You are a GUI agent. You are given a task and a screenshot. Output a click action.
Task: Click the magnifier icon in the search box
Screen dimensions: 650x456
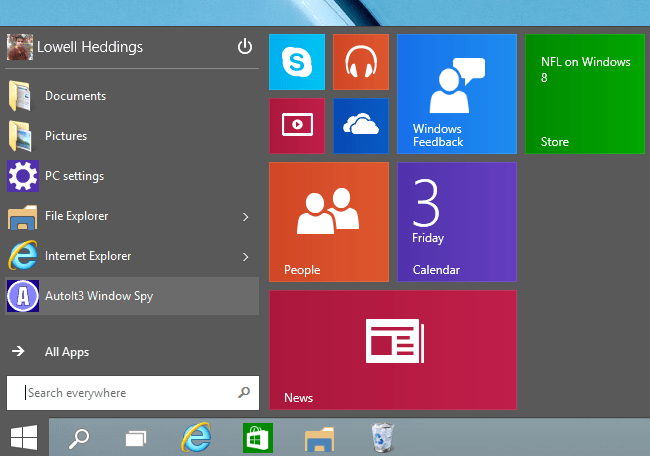point(244,392)
